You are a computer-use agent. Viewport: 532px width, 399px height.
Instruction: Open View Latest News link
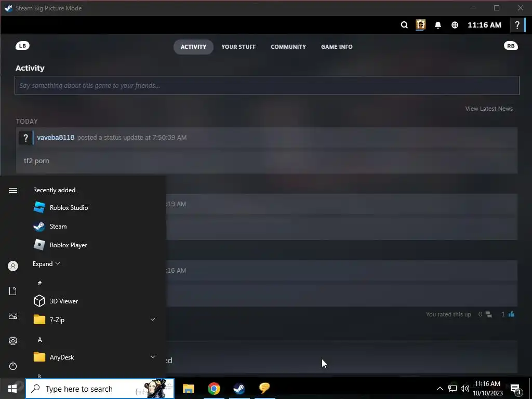(489, 109)
